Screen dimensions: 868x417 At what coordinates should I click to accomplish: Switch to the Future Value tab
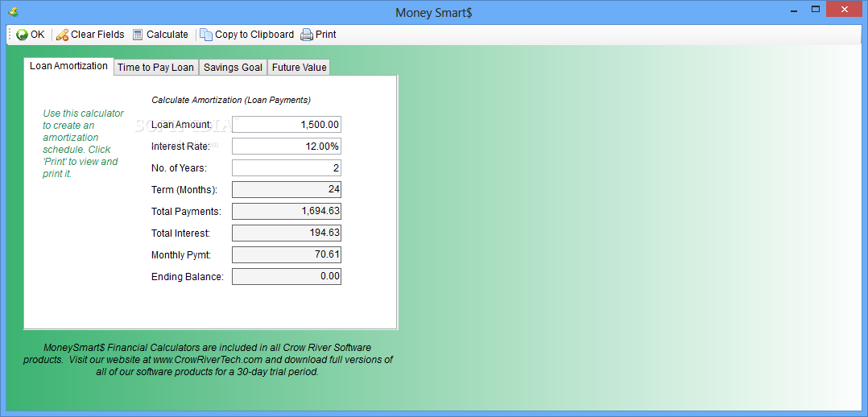(x=299, y=68)
